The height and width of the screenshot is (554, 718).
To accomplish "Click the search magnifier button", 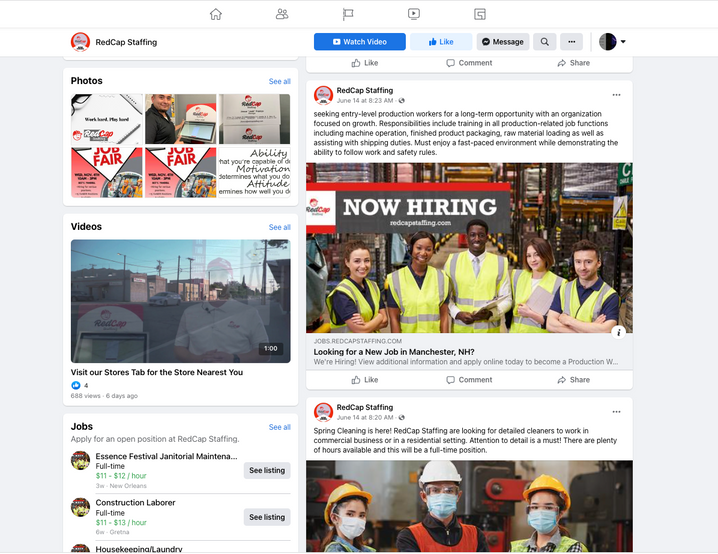I will click(x=544, y=42).
